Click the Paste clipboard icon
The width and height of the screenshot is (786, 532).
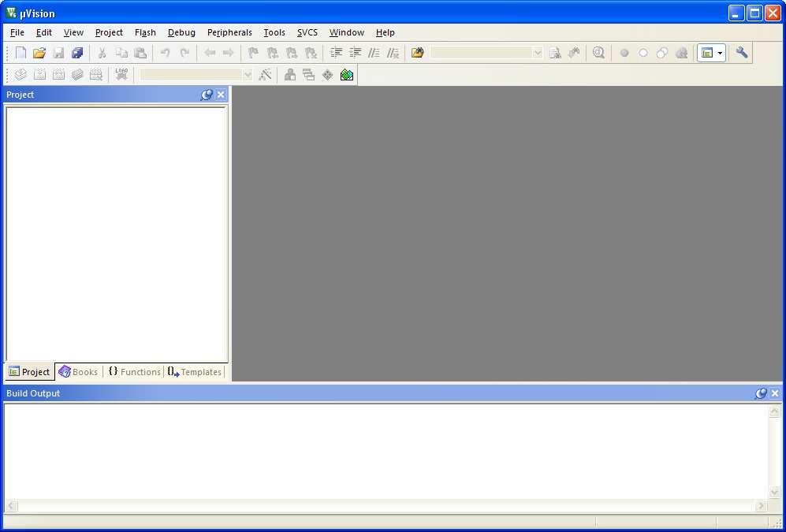point(140,53)
